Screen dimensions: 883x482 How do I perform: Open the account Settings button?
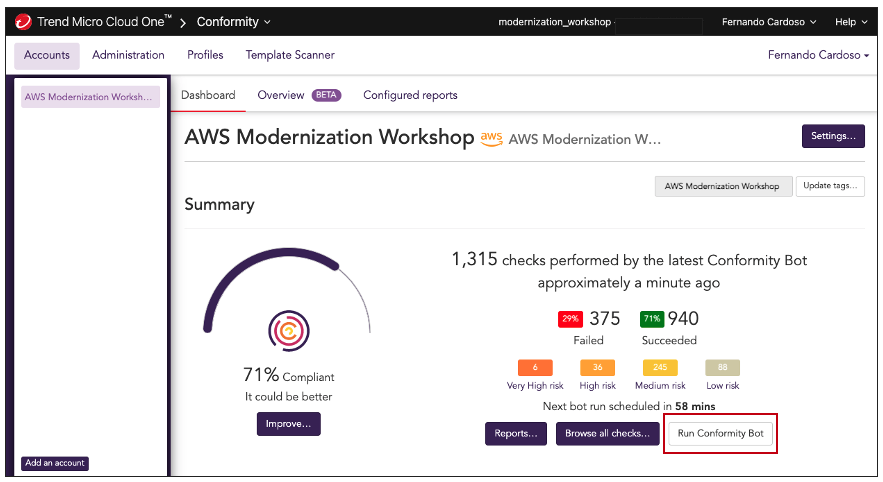coord(833,136)
